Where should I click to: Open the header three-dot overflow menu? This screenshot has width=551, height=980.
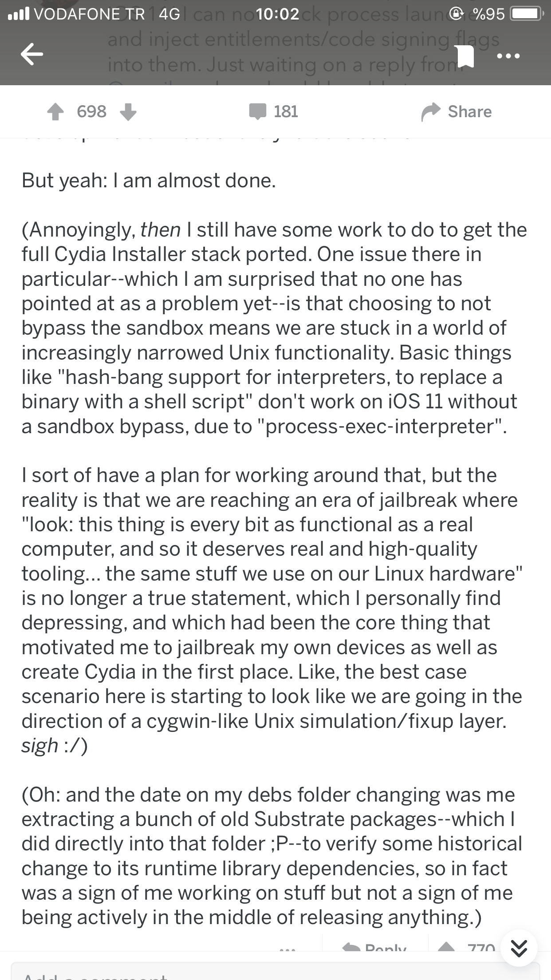click(508, 56)
